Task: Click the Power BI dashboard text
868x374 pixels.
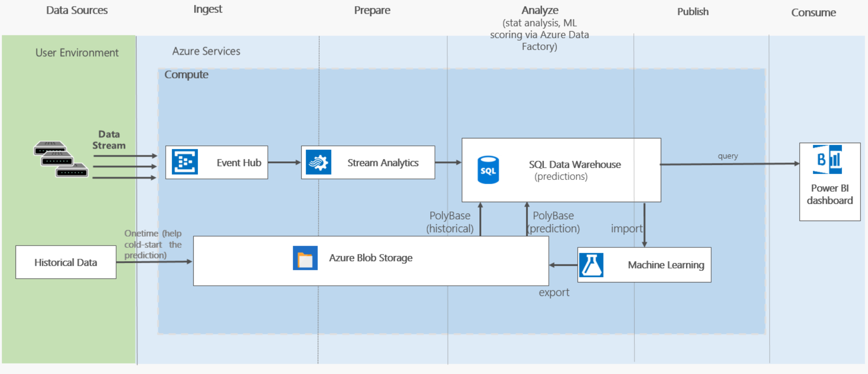Action: (830, 194)
